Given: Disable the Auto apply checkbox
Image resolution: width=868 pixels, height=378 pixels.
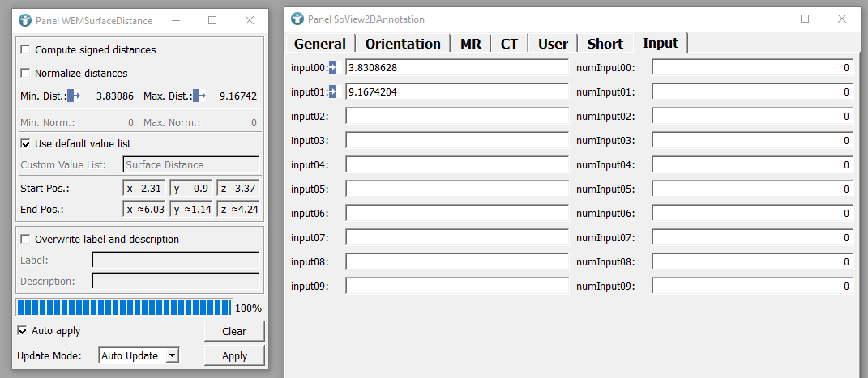Looking at the screenshot, I should 23,331.
